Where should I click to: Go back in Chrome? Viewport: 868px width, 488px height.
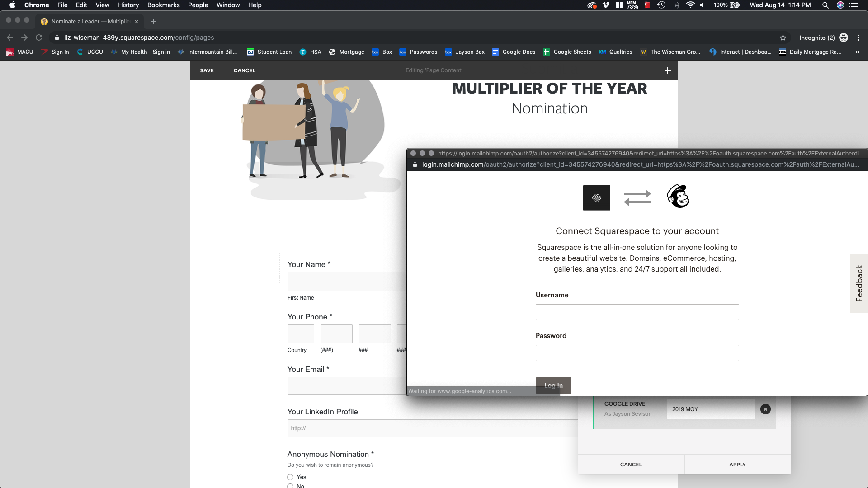point(10,38)
